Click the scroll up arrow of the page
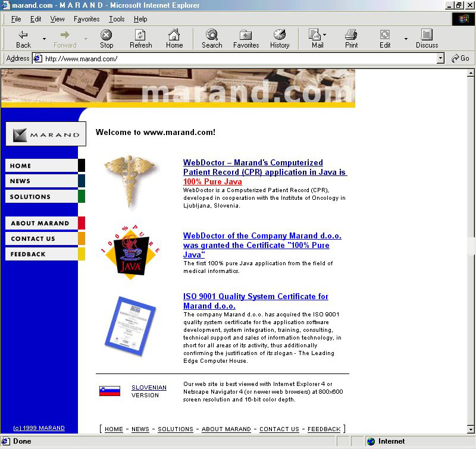The image size is (476, 449). pyautogui.click(x=471, y=73)
